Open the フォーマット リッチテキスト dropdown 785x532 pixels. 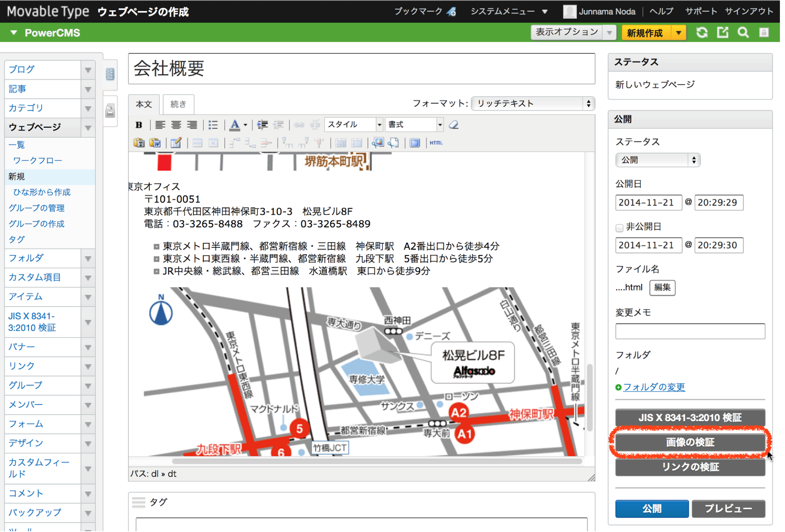(533, 104)
